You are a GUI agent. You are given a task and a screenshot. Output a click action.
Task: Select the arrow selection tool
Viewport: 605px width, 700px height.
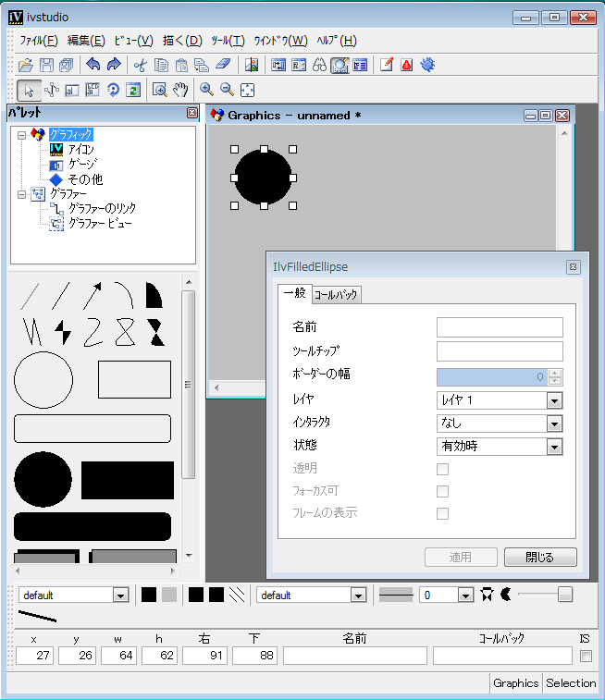click(29, 90)
